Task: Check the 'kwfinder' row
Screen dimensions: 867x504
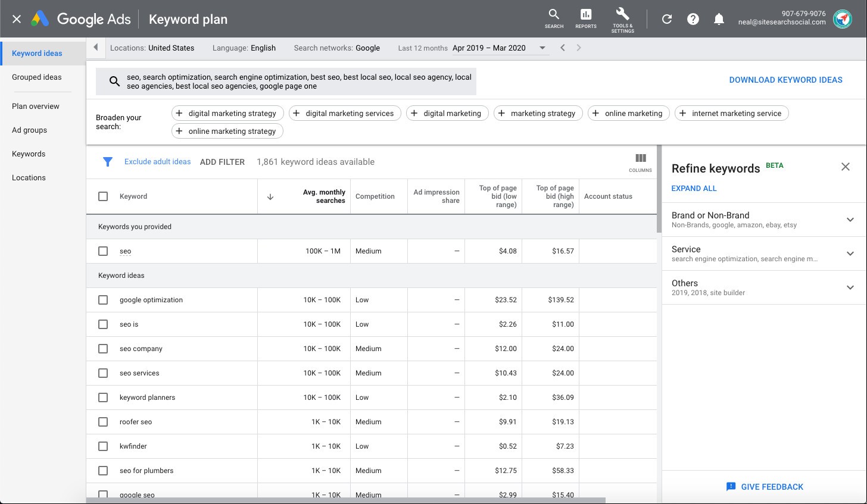Action: (x=103, y=446)
